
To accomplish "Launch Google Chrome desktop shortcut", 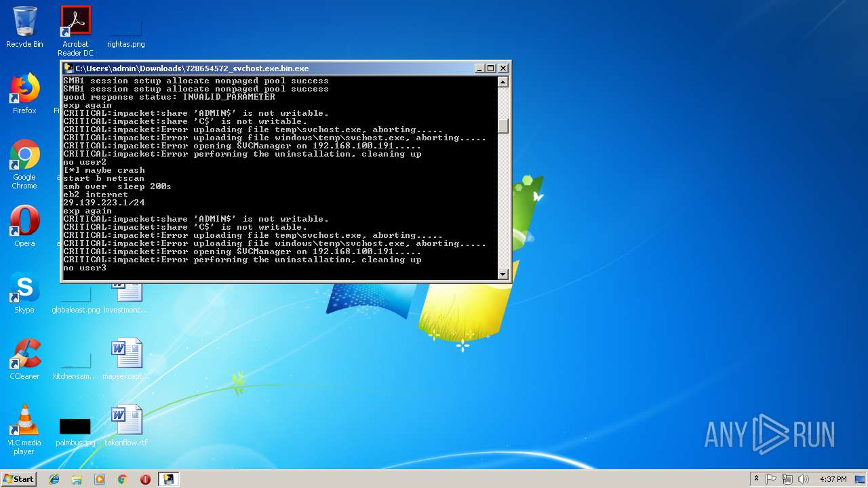I will [24, 164].
